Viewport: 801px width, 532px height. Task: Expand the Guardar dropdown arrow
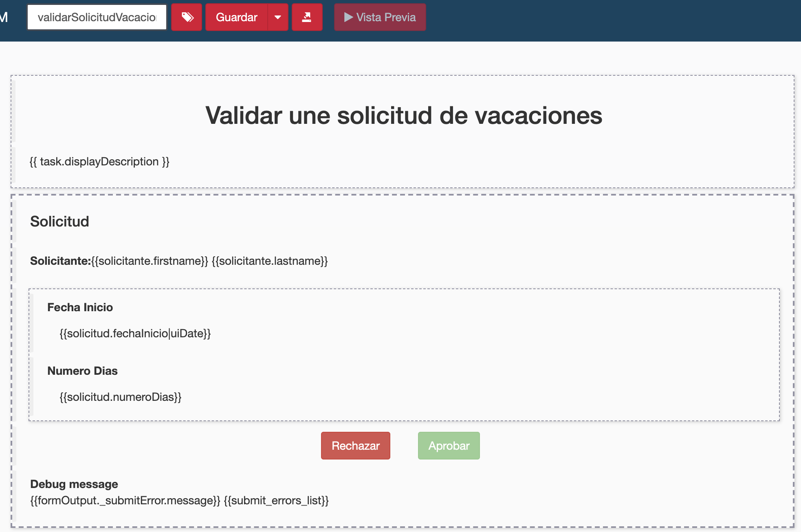pyautogui.click(x=277, y=17)
